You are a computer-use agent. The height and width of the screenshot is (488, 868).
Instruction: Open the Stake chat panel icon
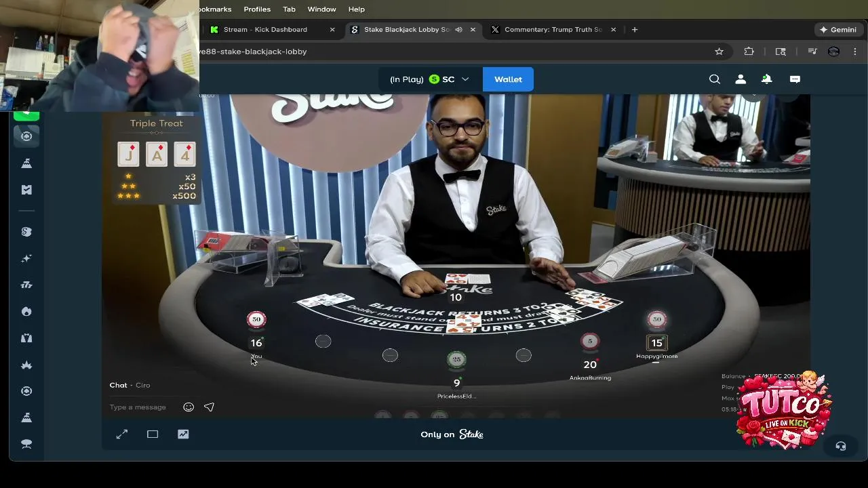795,79
